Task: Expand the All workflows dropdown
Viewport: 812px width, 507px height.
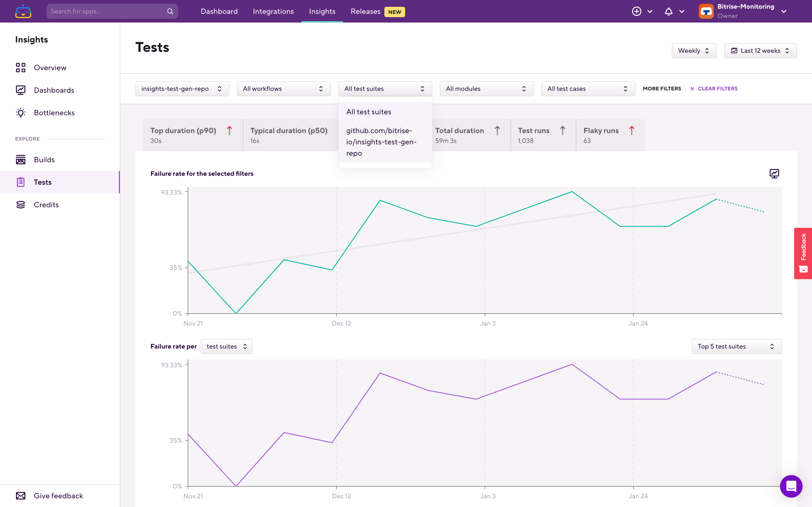Action: (283, 88)
